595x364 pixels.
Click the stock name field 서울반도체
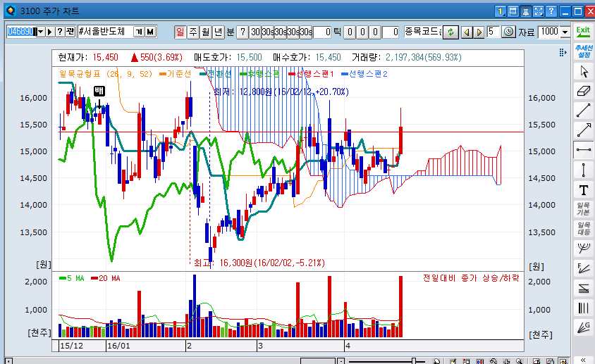[x=104, y=32]
